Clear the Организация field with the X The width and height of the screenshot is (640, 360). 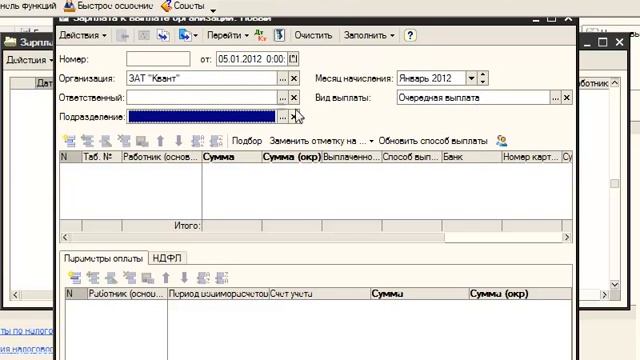(x=294, y=78)
